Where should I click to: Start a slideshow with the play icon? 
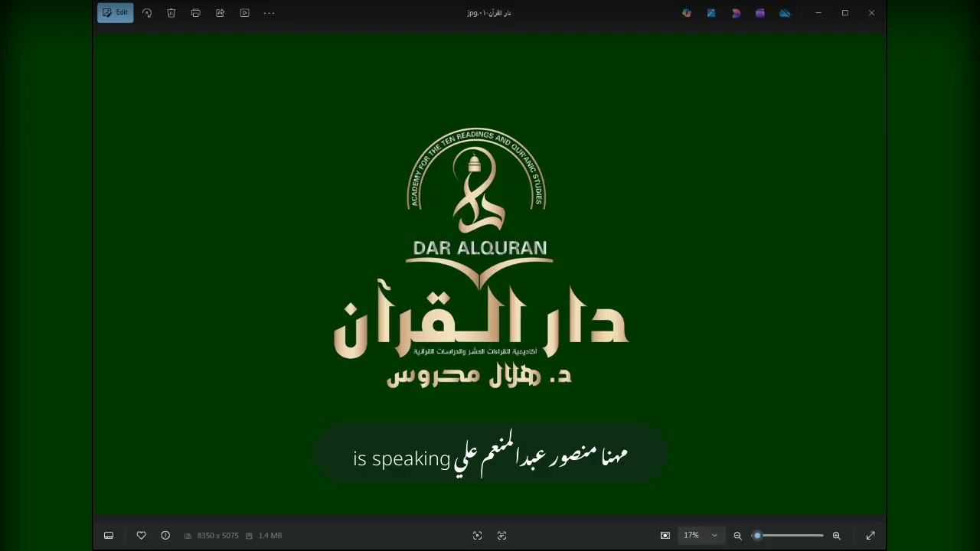245,13
